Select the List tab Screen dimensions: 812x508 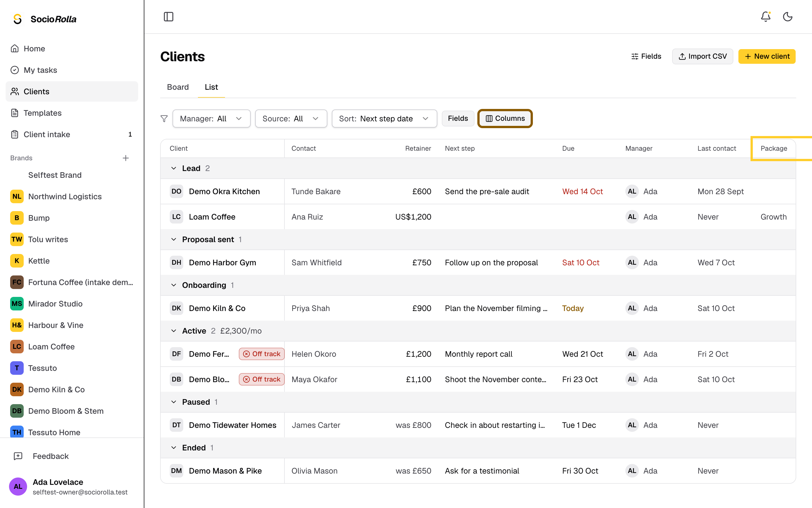[211, 87]
